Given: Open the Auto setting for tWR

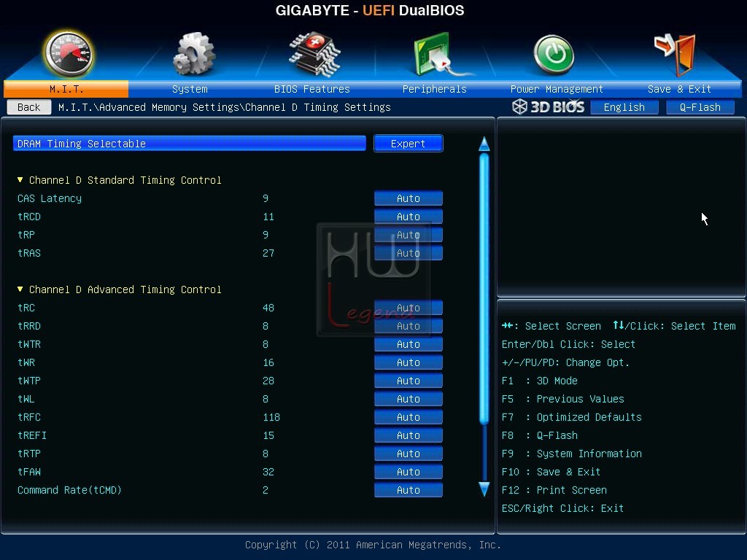Looking at the screenshot, I should coord(409,362).
